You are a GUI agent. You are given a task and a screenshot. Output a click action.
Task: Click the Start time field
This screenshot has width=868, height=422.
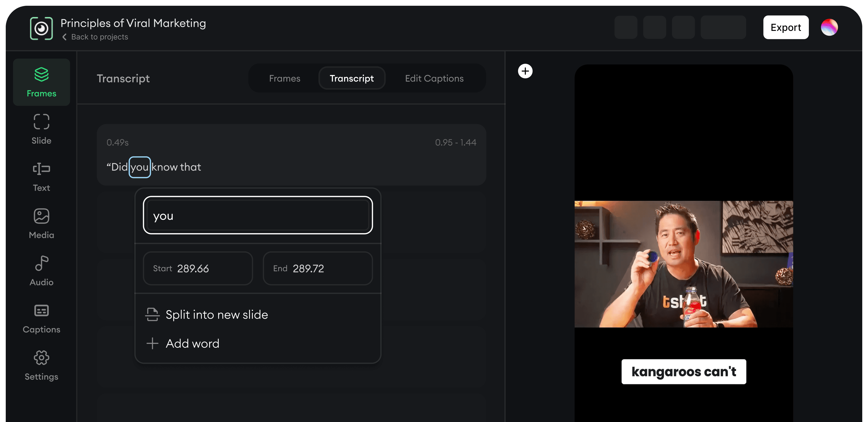[x=198, y=268]
